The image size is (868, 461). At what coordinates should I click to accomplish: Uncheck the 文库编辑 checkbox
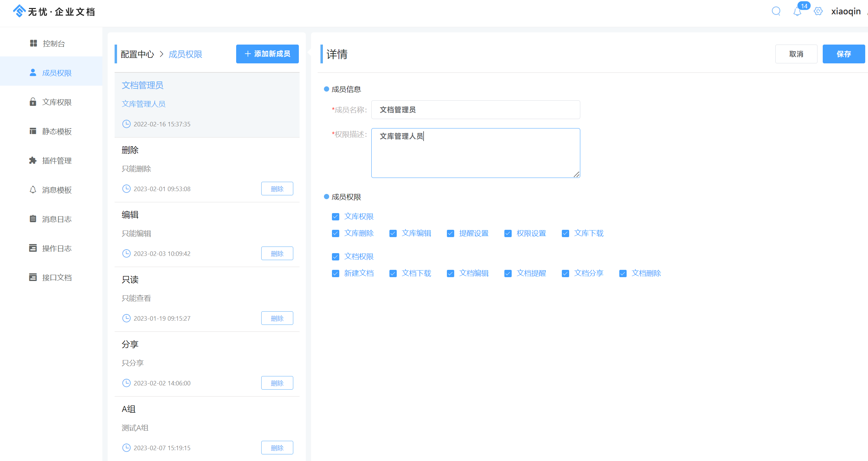click(x=393, y=233)
